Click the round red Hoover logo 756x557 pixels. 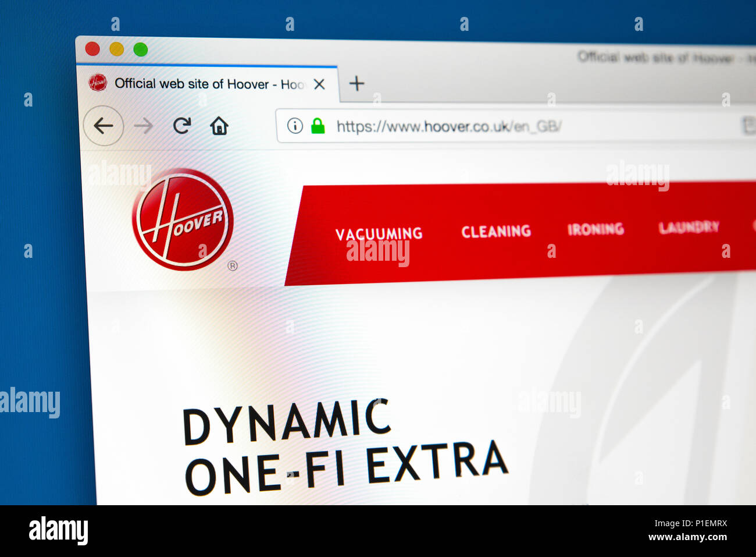(x=183, y=219)
